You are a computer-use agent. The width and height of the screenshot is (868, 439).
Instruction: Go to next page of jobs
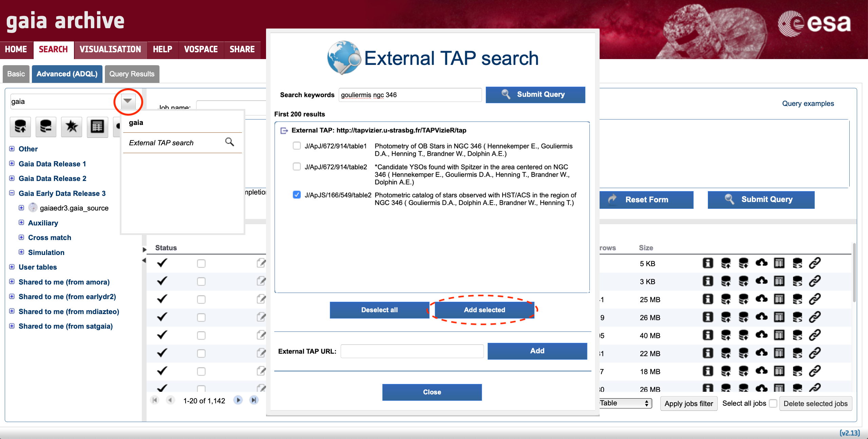coord(238,400)
